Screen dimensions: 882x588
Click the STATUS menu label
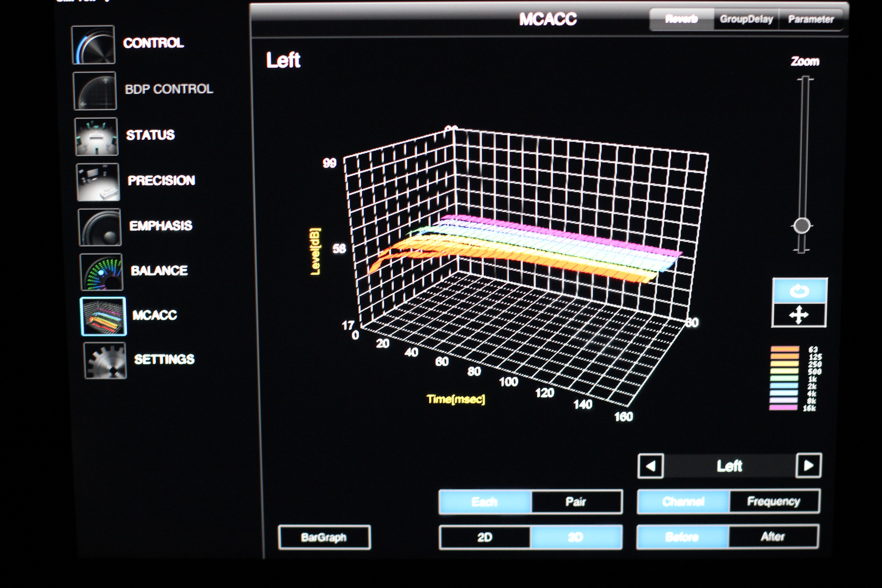coord(150,135)
